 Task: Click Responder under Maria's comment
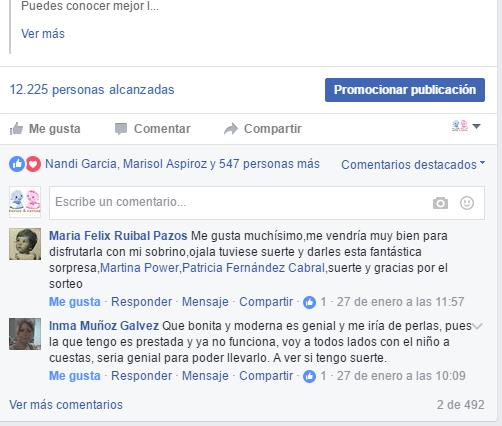tap(141, 302)
